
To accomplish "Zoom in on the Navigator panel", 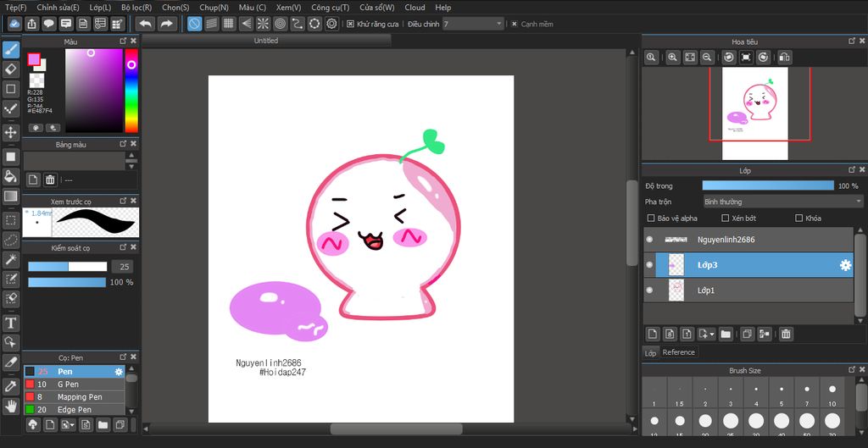I will tap(672, 57).
